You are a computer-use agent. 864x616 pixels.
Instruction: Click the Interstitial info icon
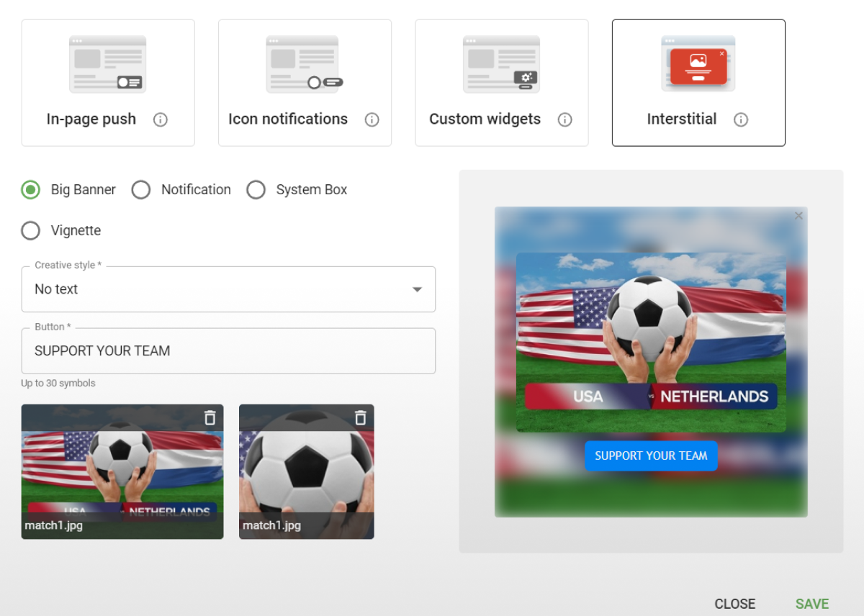[741, 119]
